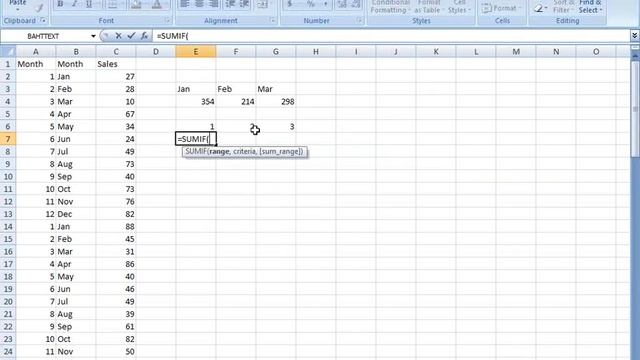Viewport: 640px width, 360px height.
Task: Select cell E4 with value 354
Action: tap(196, 102)
